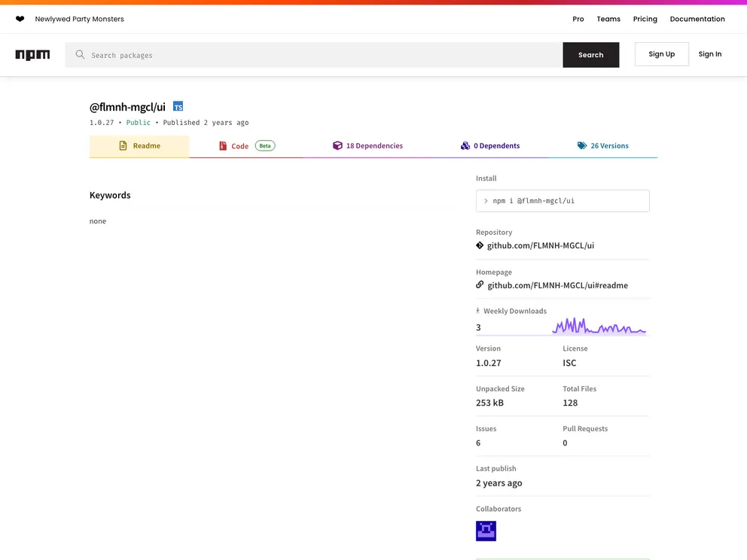
Task: Open the Readme tab
Action: click(x=139, y=146)
